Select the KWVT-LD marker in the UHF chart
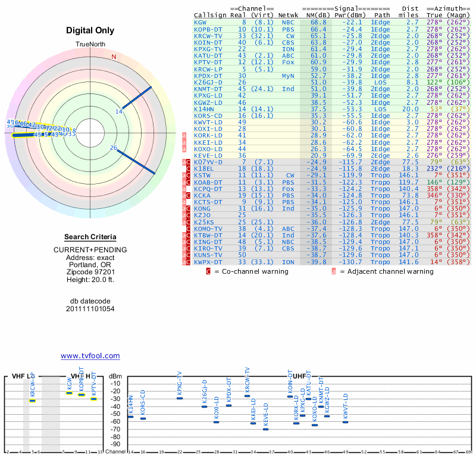This screenshot has width=476, height=457. (x=345, y=421)
